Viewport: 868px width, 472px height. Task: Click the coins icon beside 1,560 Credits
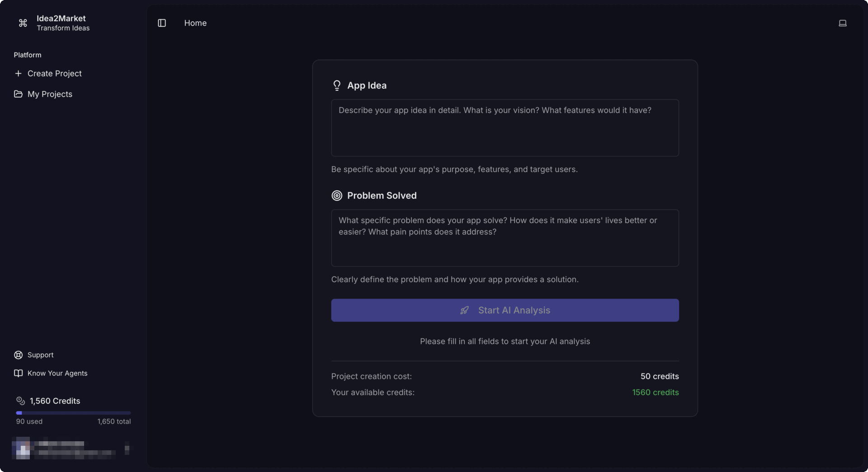tap(20, 401)
